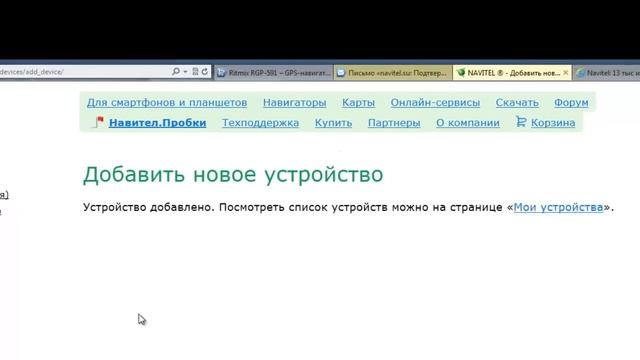Image resolution: width=640 pixels, height=360 pixels.
Task: Open the Купить link
Action: [x=333, y=123]
